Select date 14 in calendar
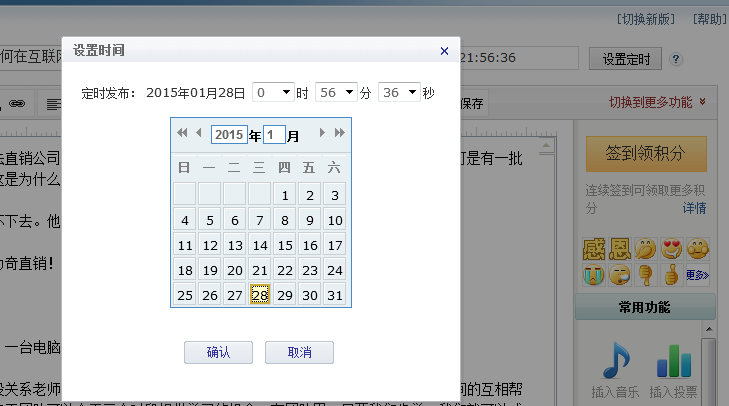 pos(260,245)
